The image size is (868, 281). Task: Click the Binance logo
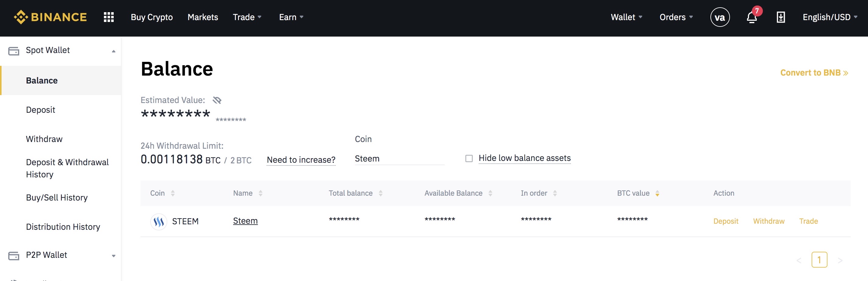click(x=50, y=17)
